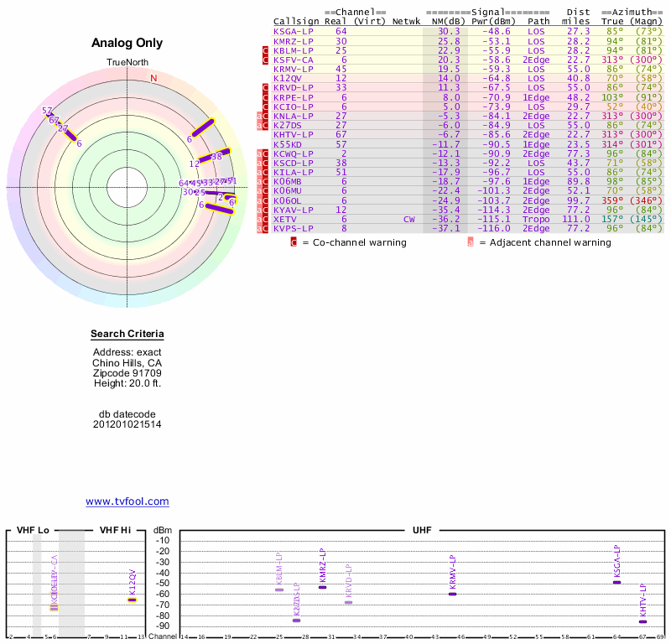This screenshot has width=671, height=644.
Task: Select the KMRZ-LP callsign in the table
Action: click(x=294, y=40)
